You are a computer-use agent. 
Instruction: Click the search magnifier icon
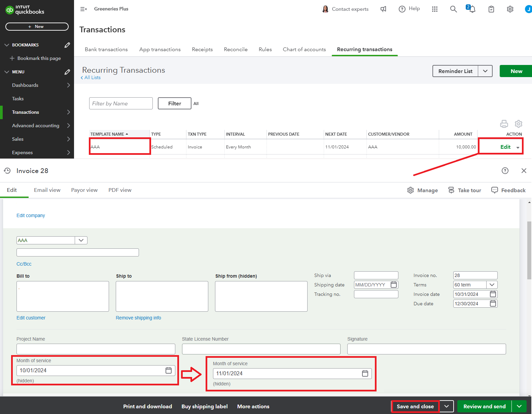click(x=453, y=9)
